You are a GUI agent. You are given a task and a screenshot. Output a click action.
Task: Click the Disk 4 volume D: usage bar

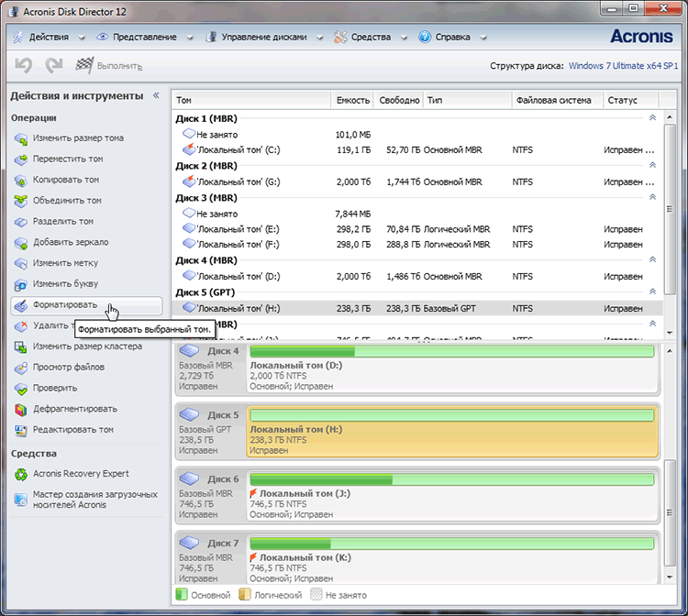pyautogui.click(x=452, y=351)
